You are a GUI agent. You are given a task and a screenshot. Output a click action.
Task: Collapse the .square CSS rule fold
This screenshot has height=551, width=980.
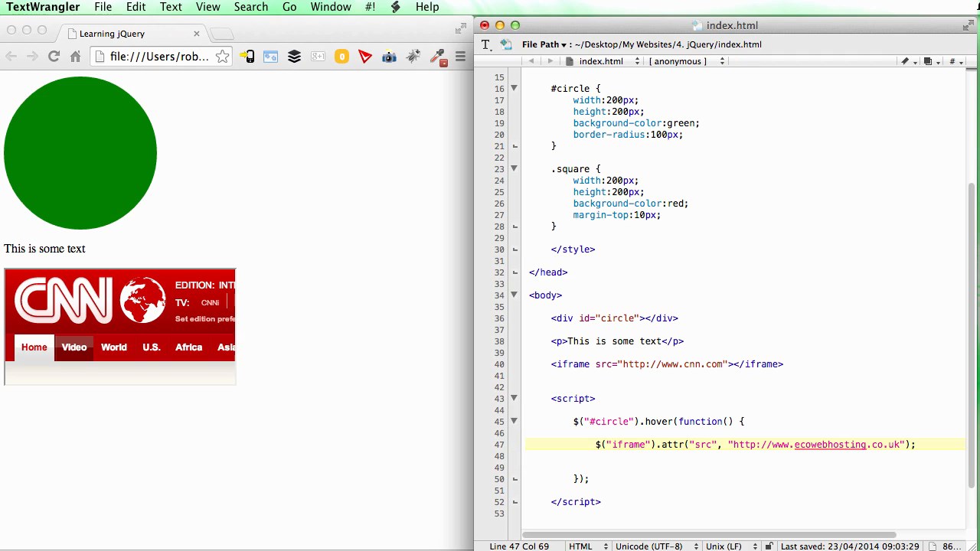(x=514, y=168)
